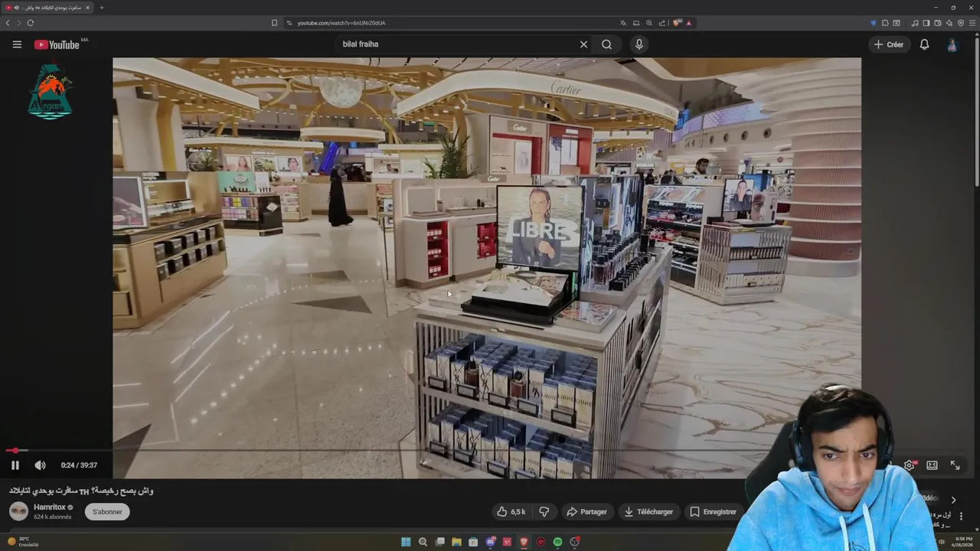
Task: Open the Hamritox channel name link
Action: tap(50, 507)
